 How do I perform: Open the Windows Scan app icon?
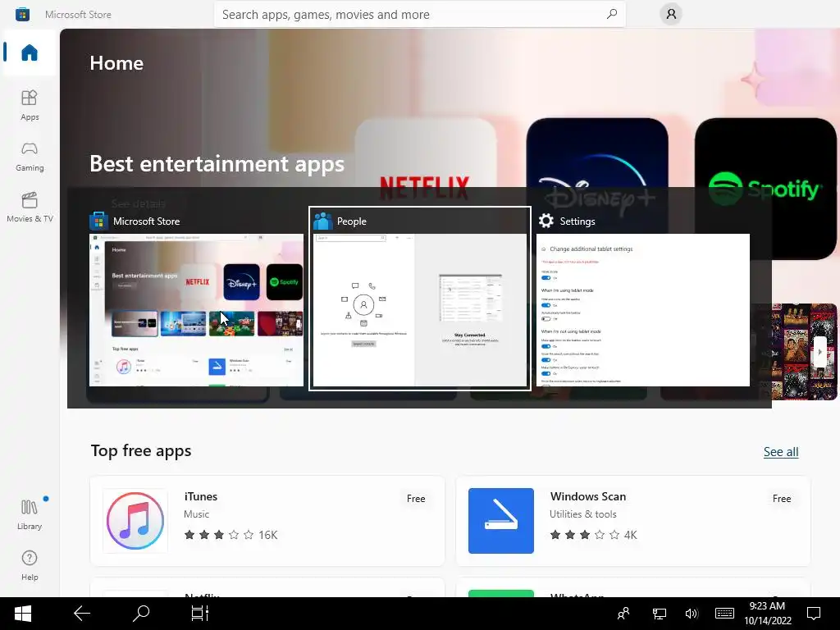pos(501,521)
